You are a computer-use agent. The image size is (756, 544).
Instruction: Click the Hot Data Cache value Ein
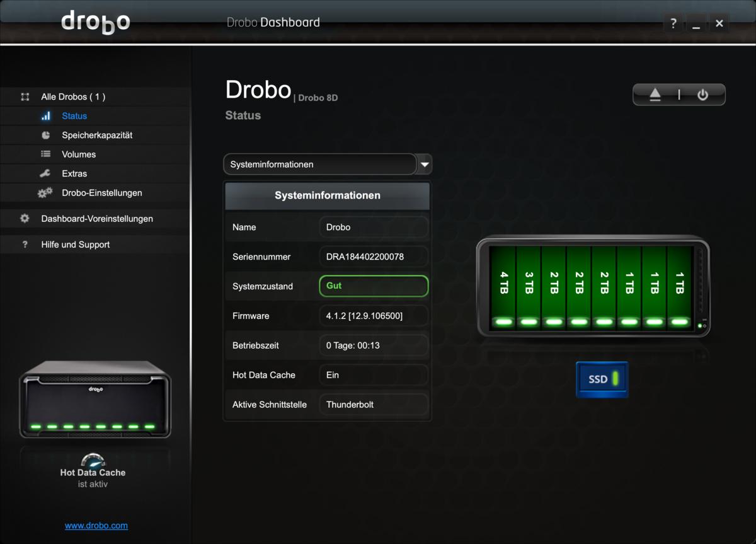click(x=374, y=375)
